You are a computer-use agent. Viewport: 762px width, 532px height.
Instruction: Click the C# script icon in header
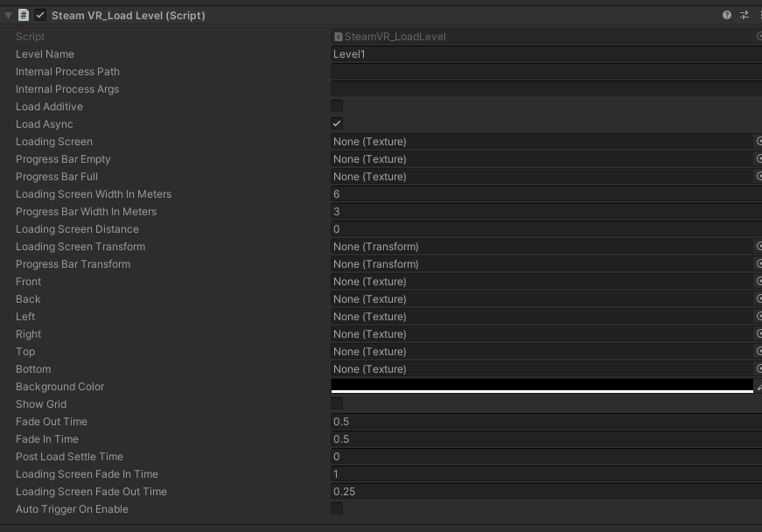point(24,15)
